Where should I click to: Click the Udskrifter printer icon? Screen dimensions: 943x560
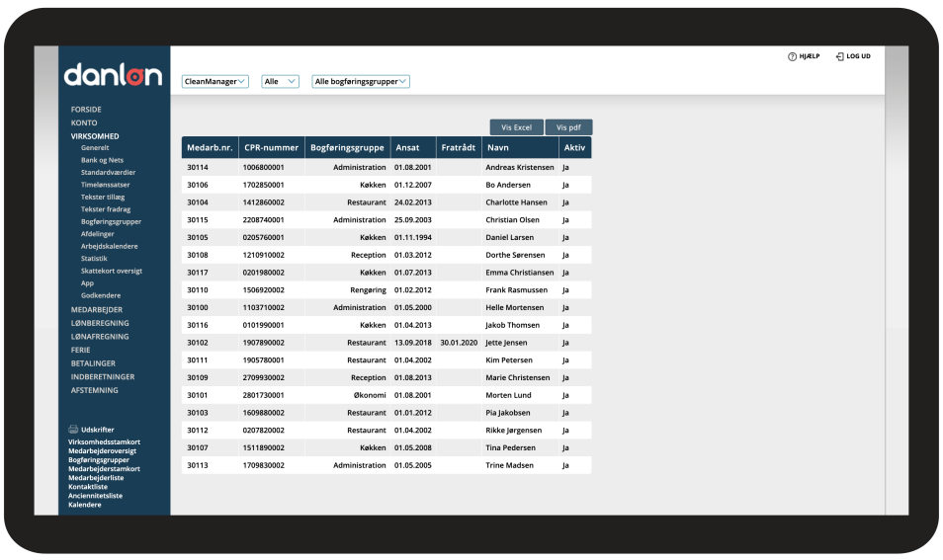pos(73,430)
